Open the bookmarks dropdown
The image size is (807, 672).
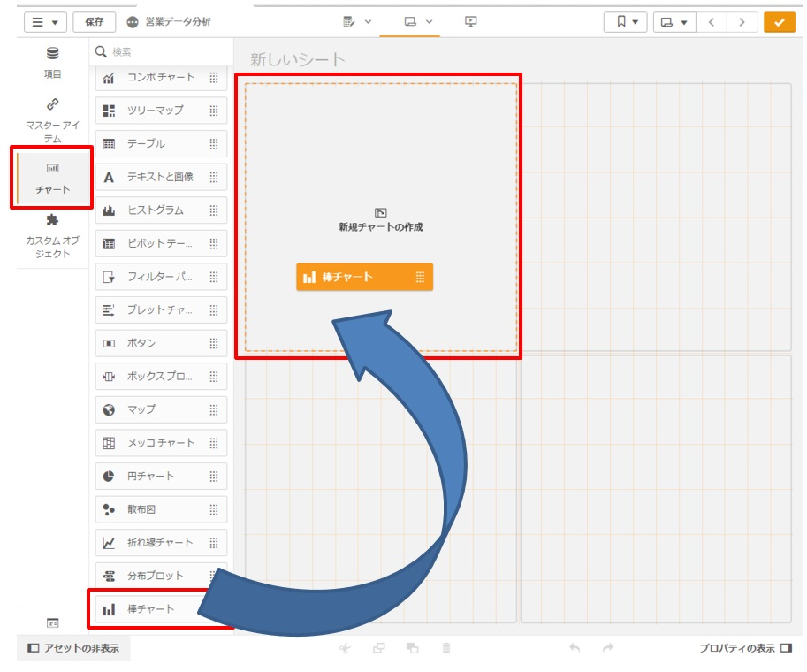pyautogui.click(x=625, y=22)
